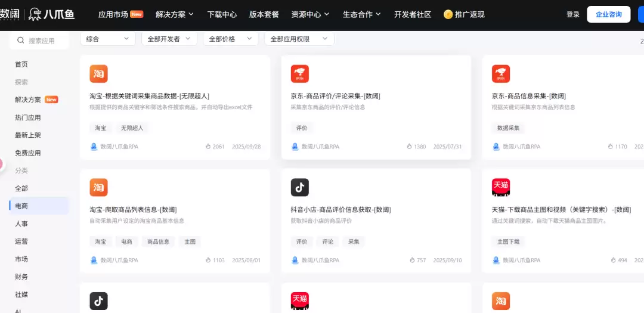Click developer avatar on 淘宝-根据关键词采集商品数据 card

[94, 147]
